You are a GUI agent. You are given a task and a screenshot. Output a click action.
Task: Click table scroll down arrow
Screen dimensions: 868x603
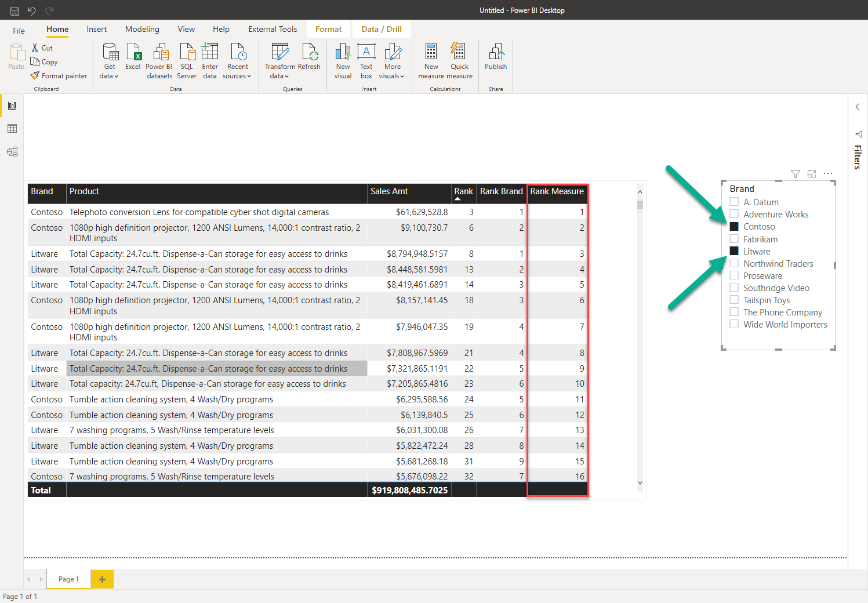tap(640, 482)
